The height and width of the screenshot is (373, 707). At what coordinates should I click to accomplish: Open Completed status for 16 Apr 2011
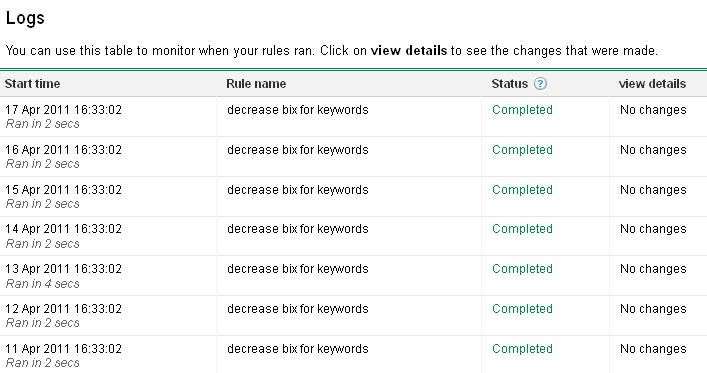click(522, 150)
